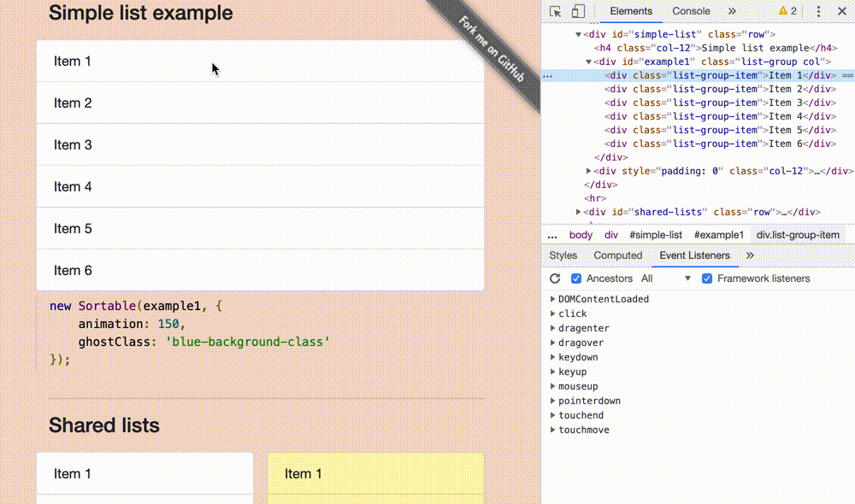The width and height of the screenshot is (855, 504).
Task: Click the #example1 breadcrumb
Action: pyautogui.click(x=719, y=235)
